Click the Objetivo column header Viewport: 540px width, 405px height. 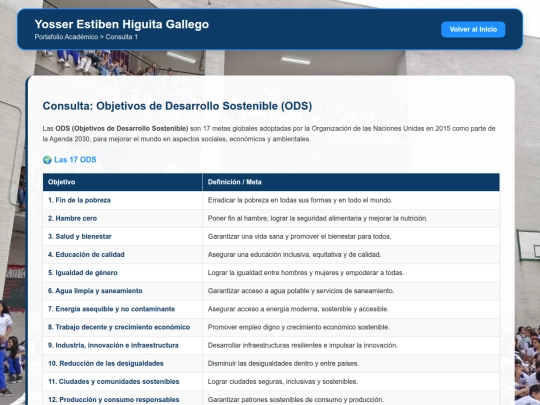tap(123, 182)
